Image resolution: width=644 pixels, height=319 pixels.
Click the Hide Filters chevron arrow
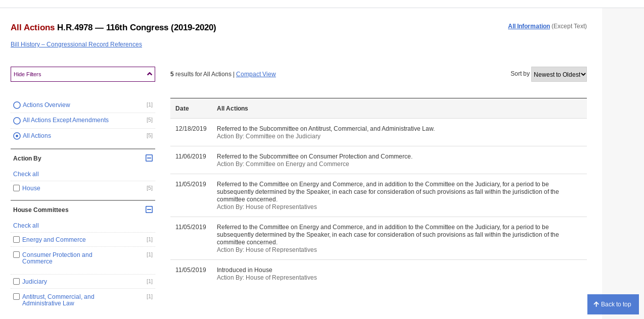(x=149, y=74)
